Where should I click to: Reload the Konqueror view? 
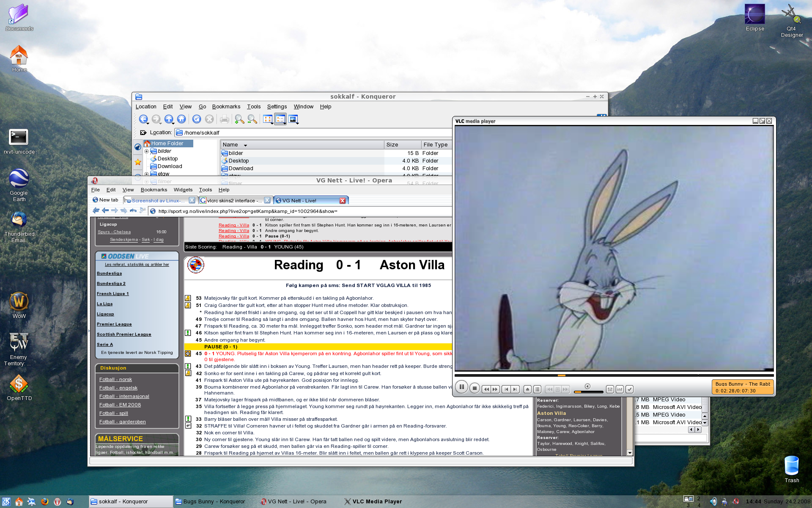point(197,119)
